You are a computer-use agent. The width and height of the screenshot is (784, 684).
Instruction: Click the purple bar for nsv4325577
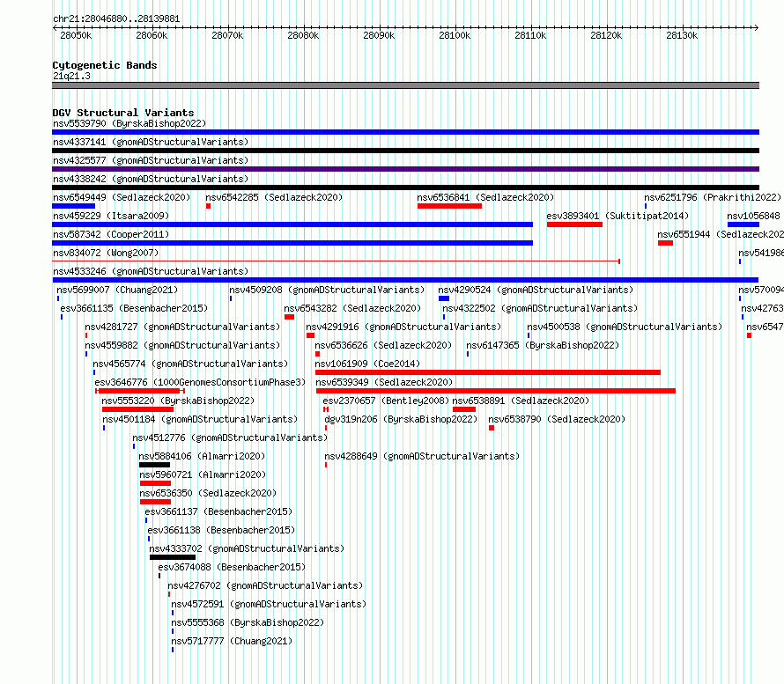[405, 169]
